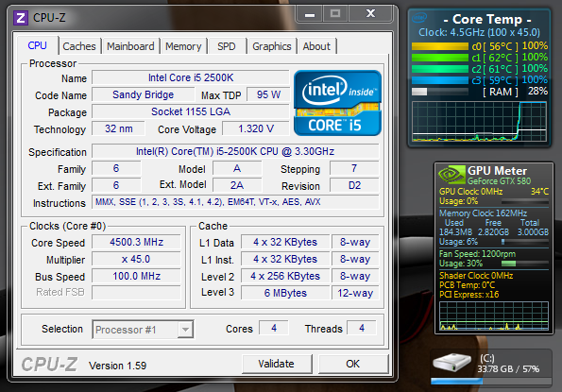Click the GPU Meter usage history graph
This screenshot has height=392, width=562.
(494, 315)
